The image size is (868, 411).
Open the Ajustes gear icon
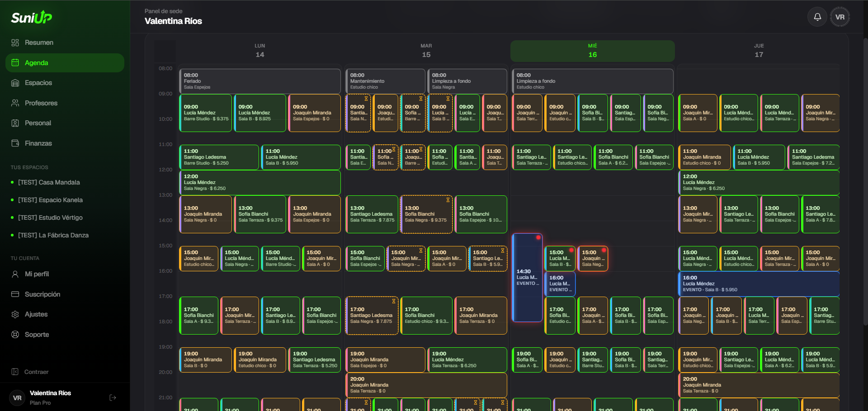(x=15, y=314)
